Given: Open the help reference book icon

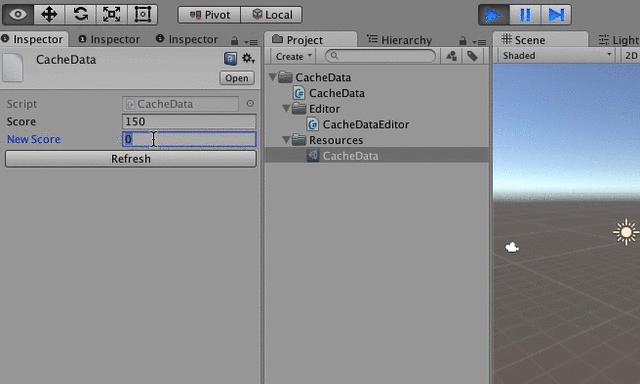Looking at the screenshot, I should point(230,59).
